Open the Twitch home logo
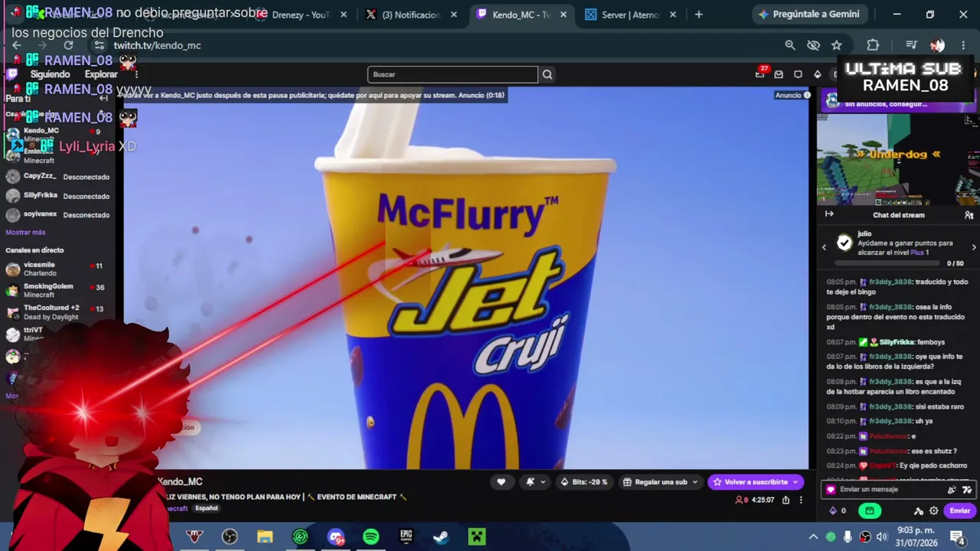The height and width of the screenshot is (551, 980). (x=12, y=74)
